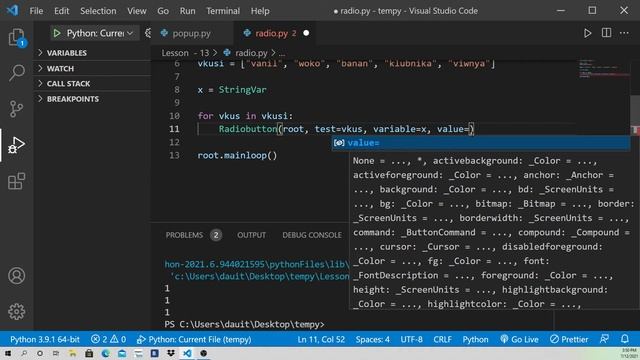Screen dimensions: 640x360
Task: Open launch.json gear beside debug config
Action: tap(148, 33)
